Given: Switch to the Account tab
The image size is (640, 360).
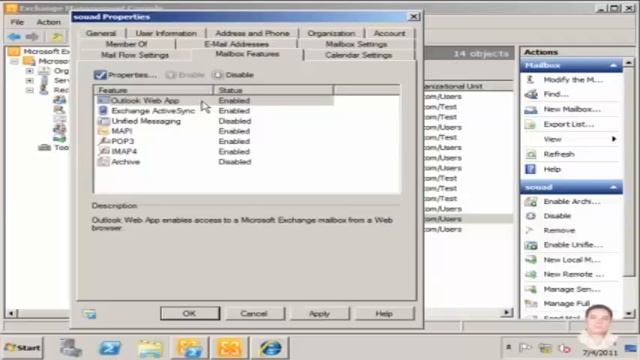Looking at the screenshot, I should point(389,33).
